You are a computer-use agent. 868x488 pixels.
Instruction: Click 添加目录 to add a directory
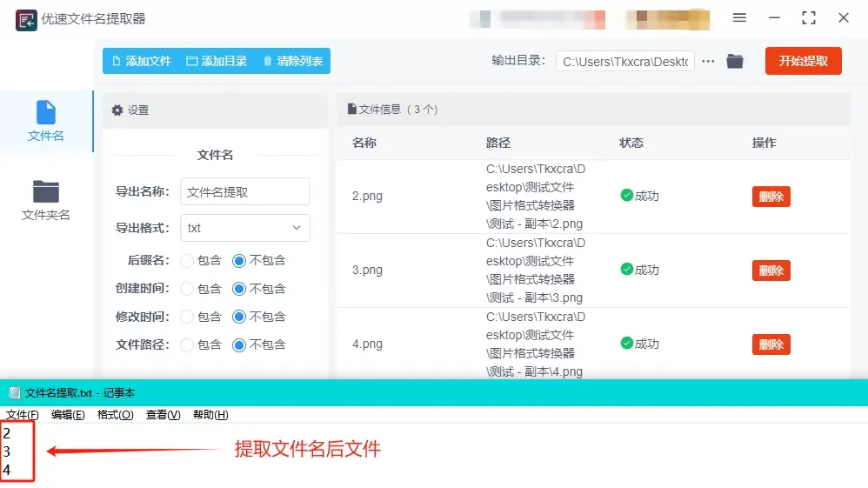(217, 61)
